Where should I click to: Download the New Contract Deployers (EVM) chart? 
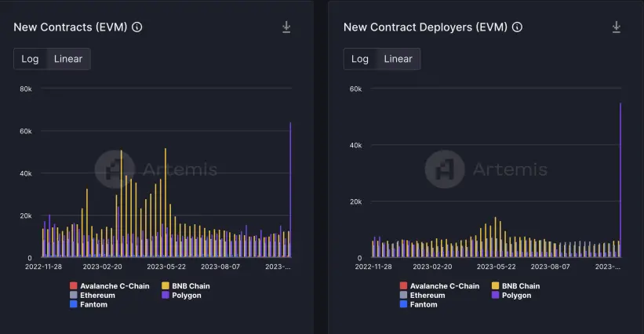(616, 27)
